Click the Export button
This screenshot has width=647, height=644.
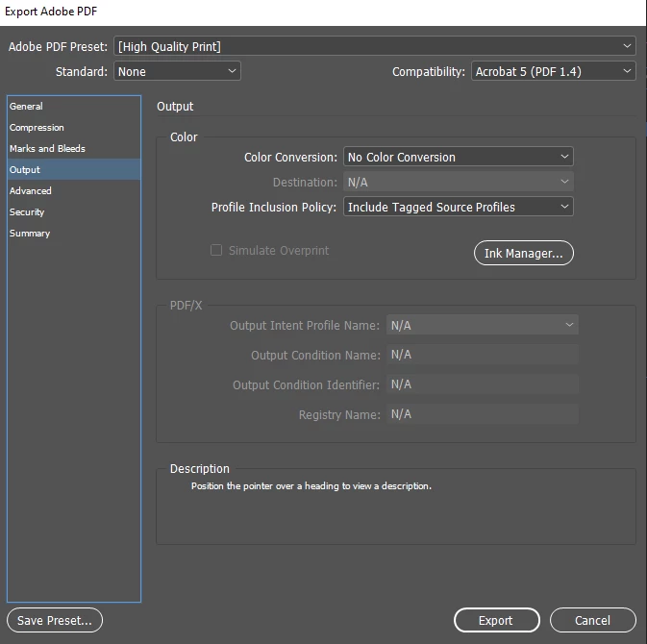(497, 620)
